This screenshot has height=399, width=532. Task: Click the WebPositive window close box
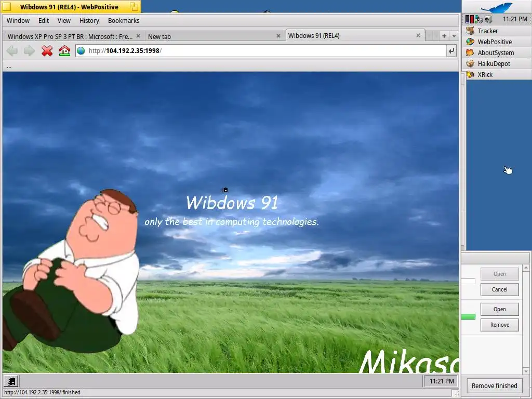7,7
